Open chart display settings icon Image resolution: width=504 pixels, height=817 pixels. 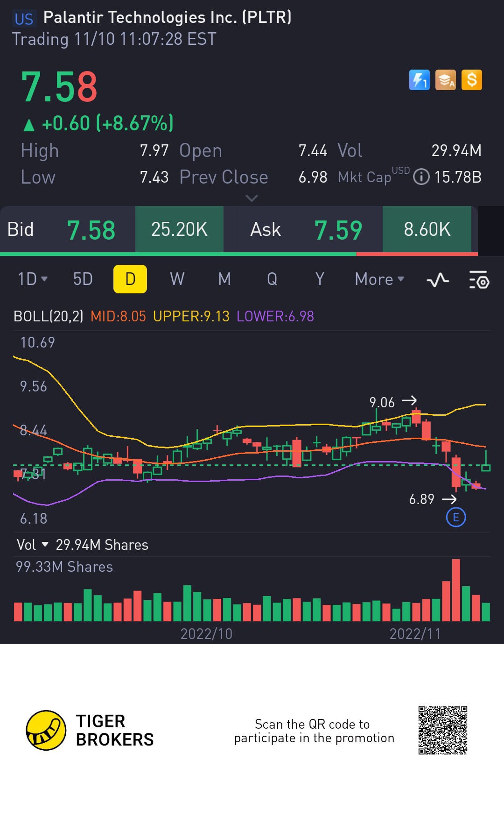(479, 279)
